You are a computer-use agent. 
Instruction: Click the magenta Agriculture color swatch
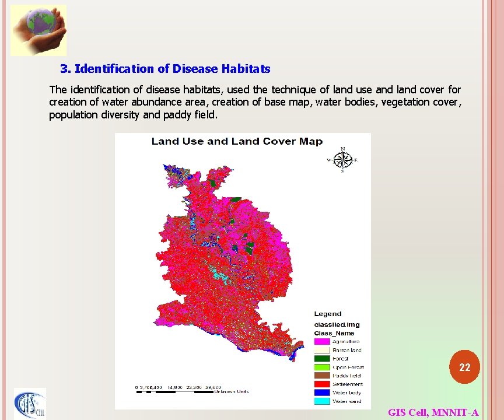click(x=322, y=341)
